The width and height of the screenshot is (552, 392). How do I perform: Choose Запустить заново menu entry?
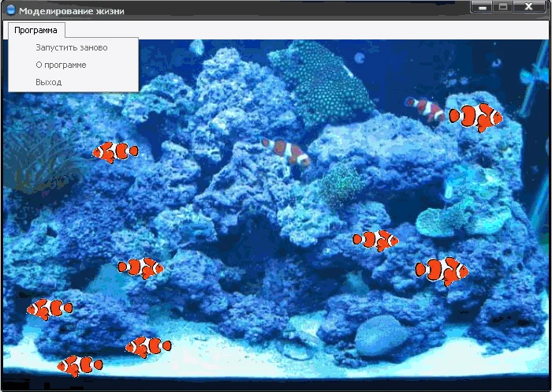pyautogui.click(x=73, y=47)
